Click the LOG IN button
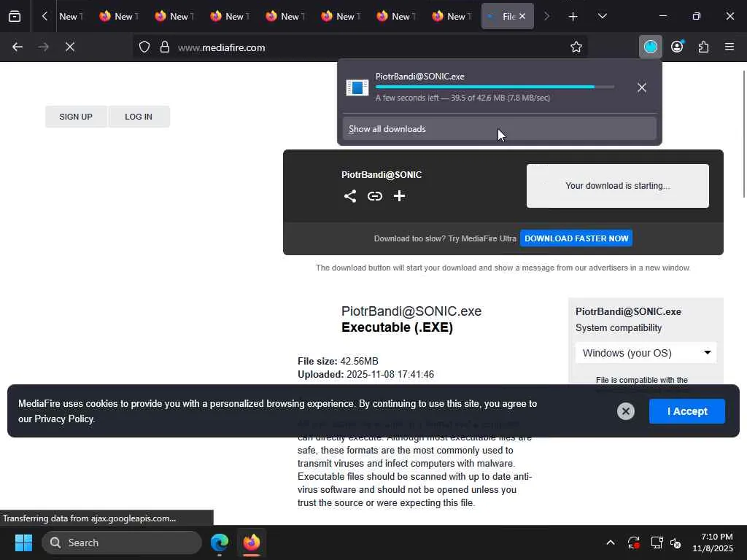Viewport: 747px width, 560px height. [139, 117]
